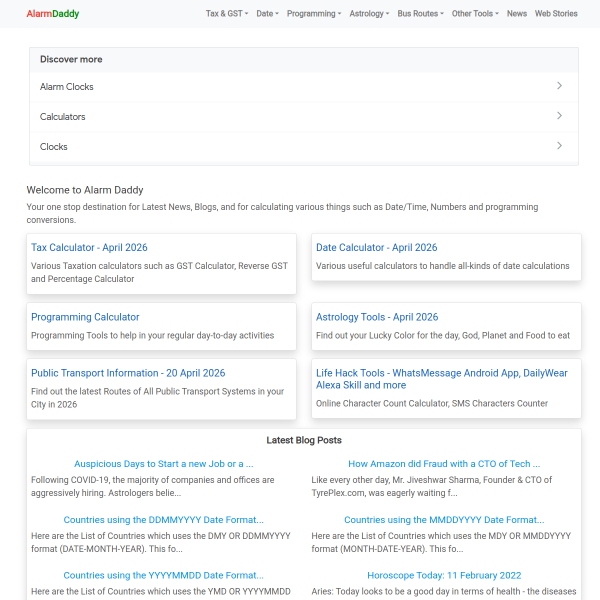This screenshot has height=600, width=600.
Task: Open Horoscope Today: 11 February 2022 post
Action: click(444, 575)
